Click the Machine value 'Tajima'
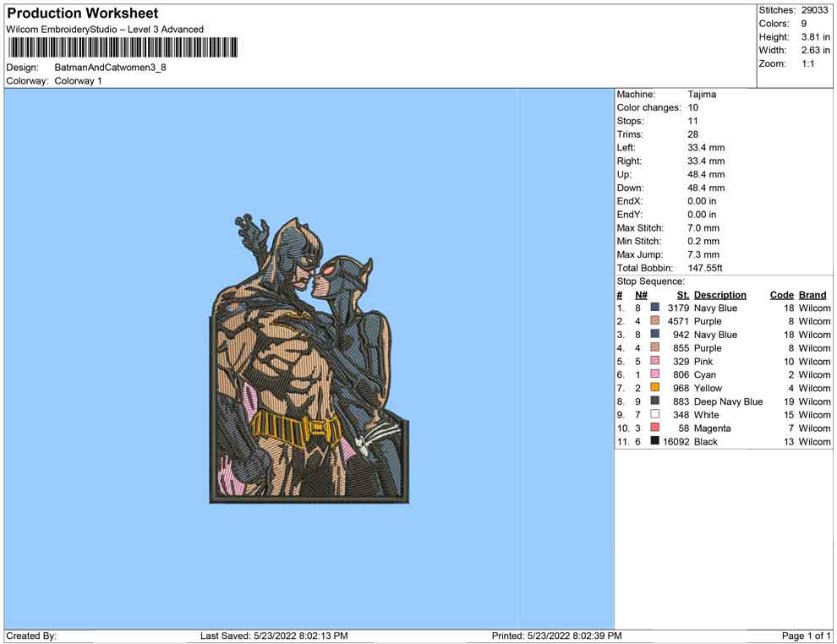The height and width of the screenshot is (644, 837). tap(702, 95)
